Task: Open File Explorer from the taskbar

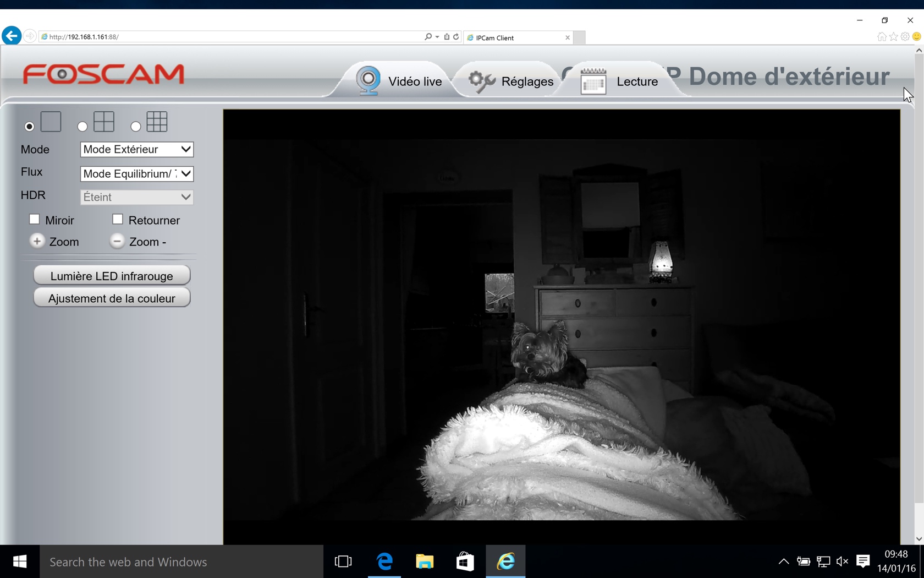Action: [x=424, y=561]
